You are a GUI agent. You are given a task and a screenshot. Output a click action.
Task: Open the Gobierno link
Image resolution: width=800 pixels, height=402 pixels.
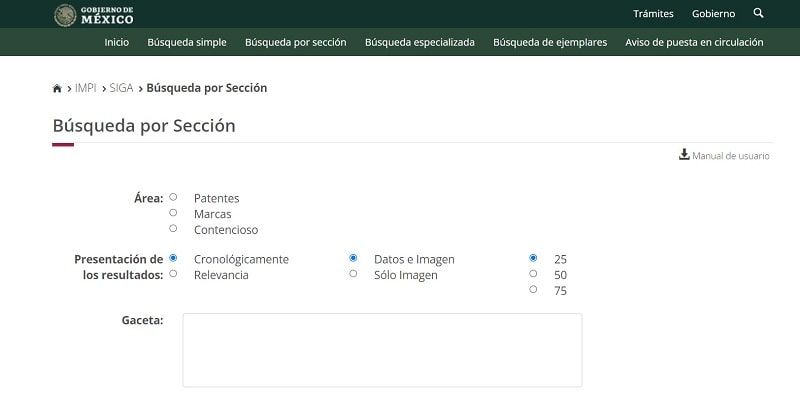coord(713,14)
